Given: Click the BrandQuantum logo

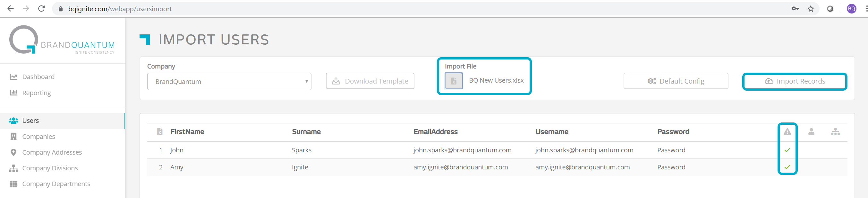Looking at the screenshot, I should click(x=62, y=40).
